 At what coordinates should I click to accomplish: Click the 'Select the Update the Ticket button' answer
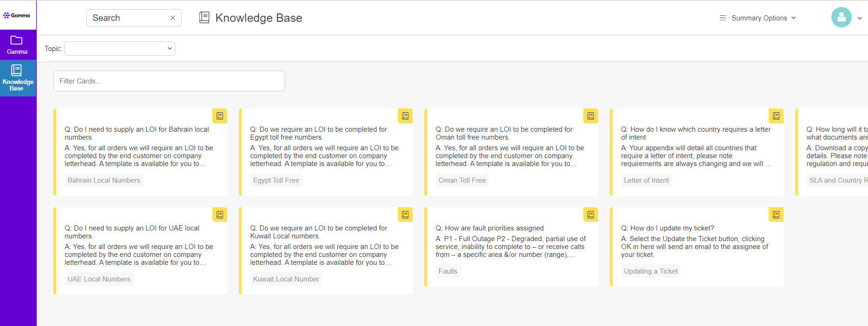695,247
